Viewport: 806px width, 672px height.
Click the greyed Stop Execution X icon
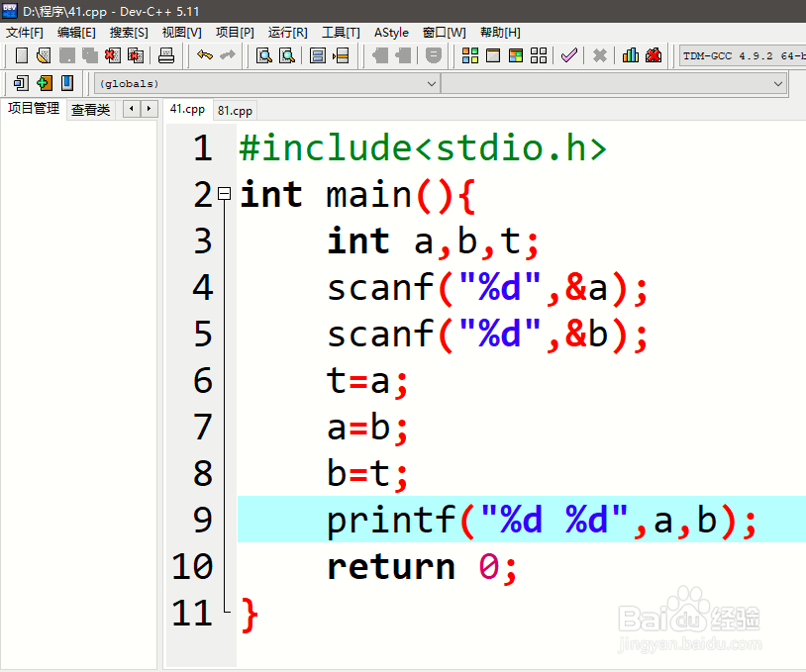[x=599, y=55]
